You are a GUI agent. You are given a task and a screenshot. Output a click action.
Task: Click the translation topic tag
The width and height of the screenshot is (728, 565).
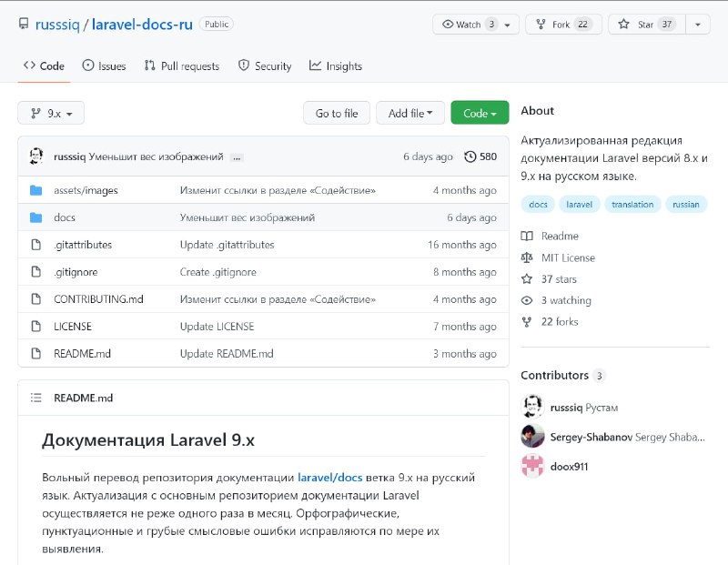pyautogui.click(x=632, y=205)
